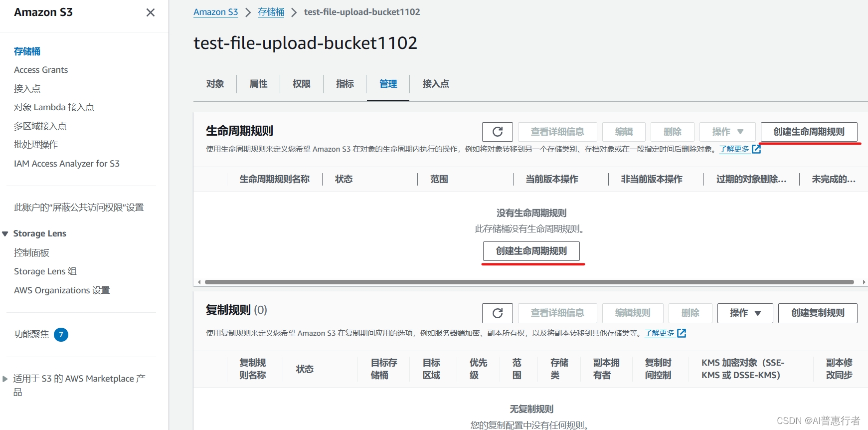Click the 编辑规则 button
Image resolution: width=868 pixels, height=430 pixels.
(x=633, y=313)
